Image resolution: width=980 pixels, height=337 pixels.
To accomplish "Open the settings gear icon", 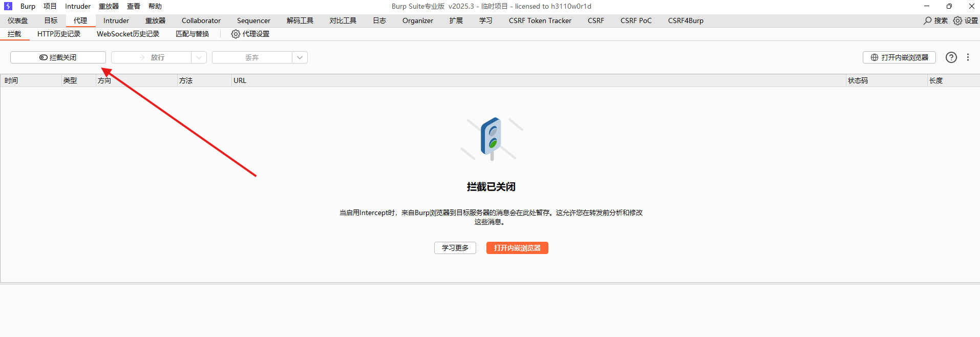I will pos(957,20).
